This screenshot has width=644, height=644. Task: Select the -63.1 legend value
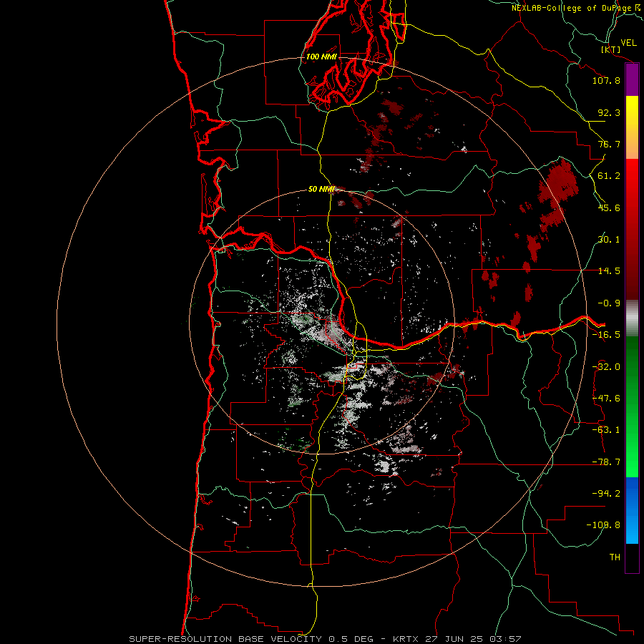(x=606, y=430)
